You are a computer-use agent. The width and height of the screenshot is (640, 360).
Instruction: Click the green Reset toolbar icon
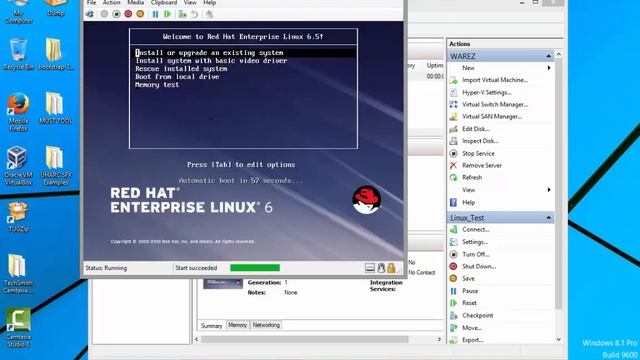[167, 14]
